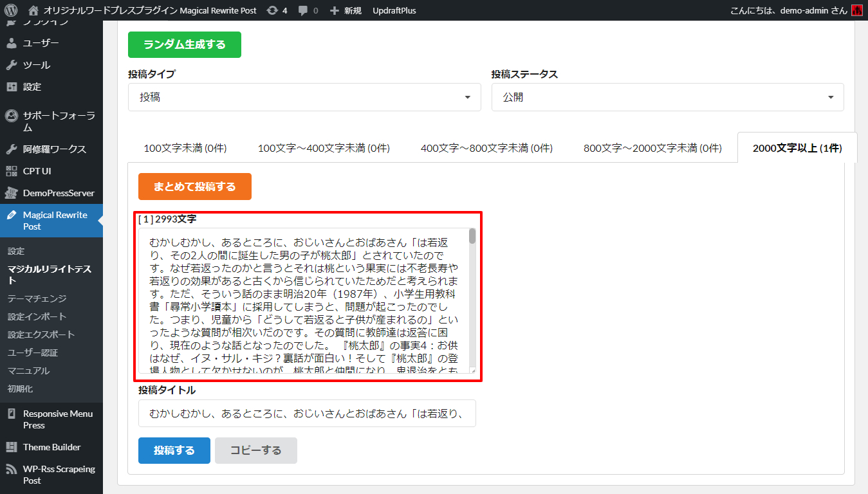Expand the post type dropdown

point(304,97)
